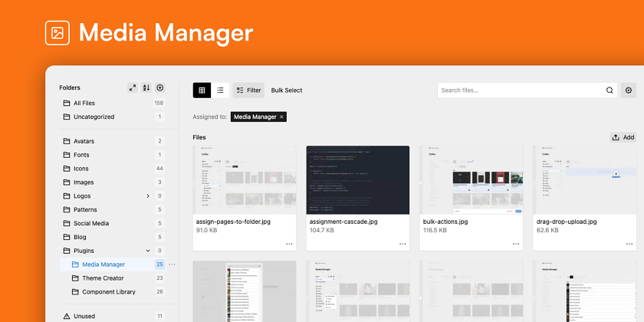Toggle the Filter panel
This screenshot has height=322, width=644.
248,90
